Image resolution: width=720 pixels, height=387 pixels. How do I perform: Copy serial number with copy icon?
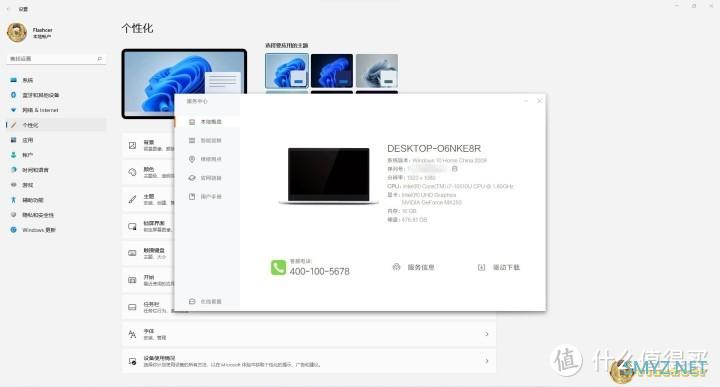[455, 169]
